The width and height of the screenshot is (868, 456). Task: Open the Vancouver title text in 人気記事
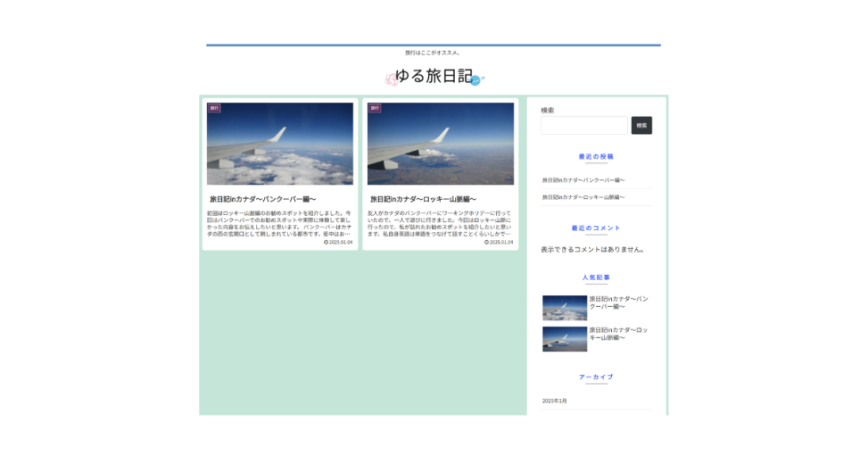(618, 303)
